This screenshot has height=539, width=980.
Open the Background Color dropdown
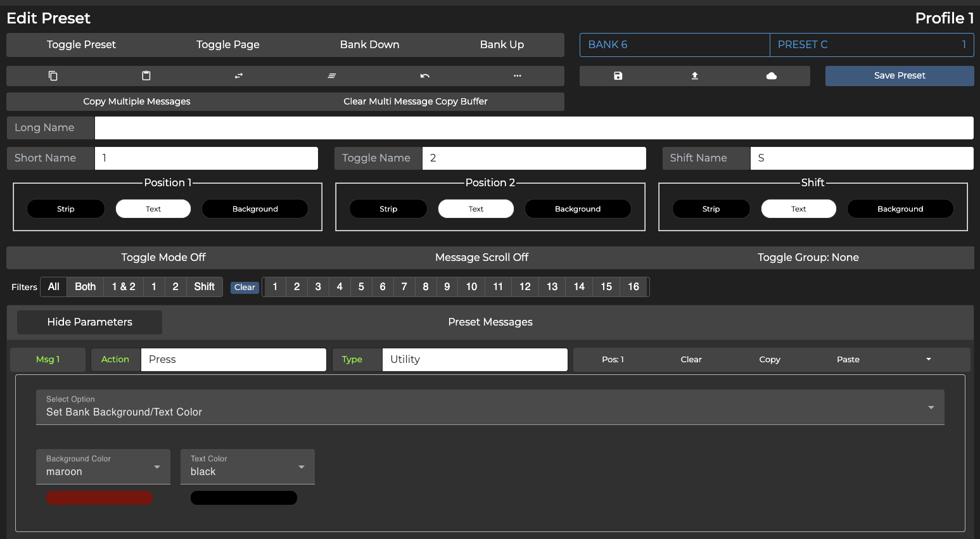[103, 467]
